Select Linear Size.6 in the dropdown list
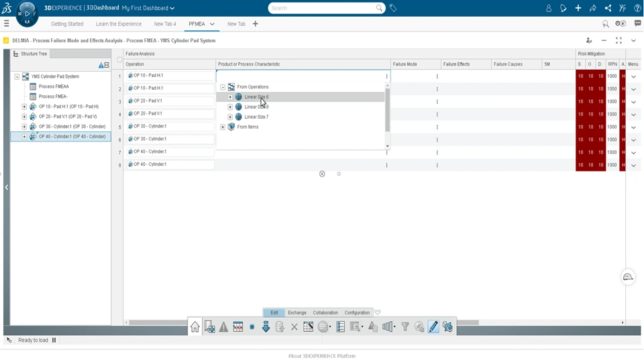 301,97
